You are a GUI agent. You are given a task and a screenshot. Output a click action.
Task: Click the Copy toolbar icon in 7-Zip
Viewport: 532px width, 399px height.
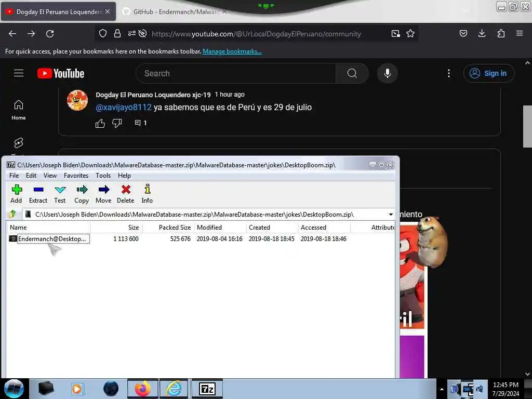tap(82, 194)
